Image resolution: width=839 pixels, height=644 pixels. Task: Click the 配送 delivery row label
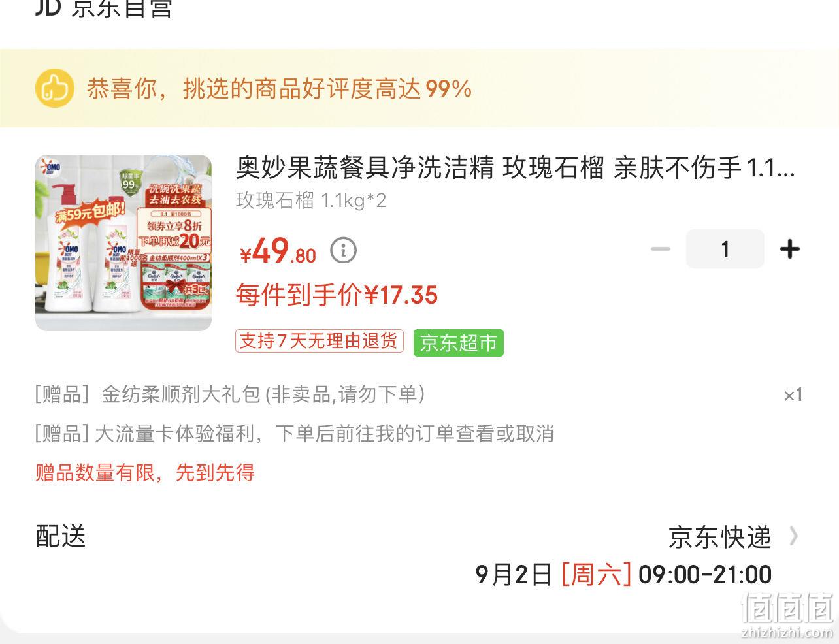[61, 536]
